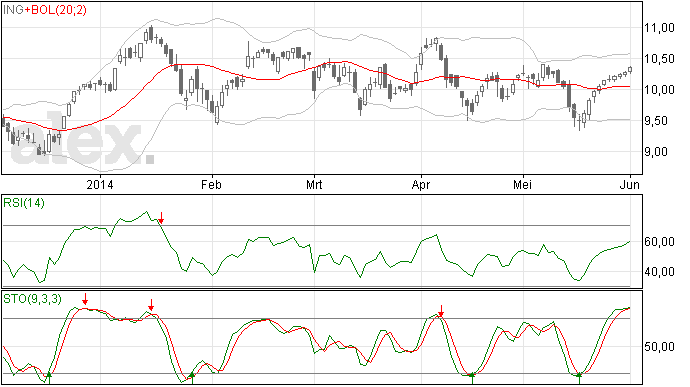Select the +BOL(20;2) indicator label
The image size is (690, 387).
55,10
